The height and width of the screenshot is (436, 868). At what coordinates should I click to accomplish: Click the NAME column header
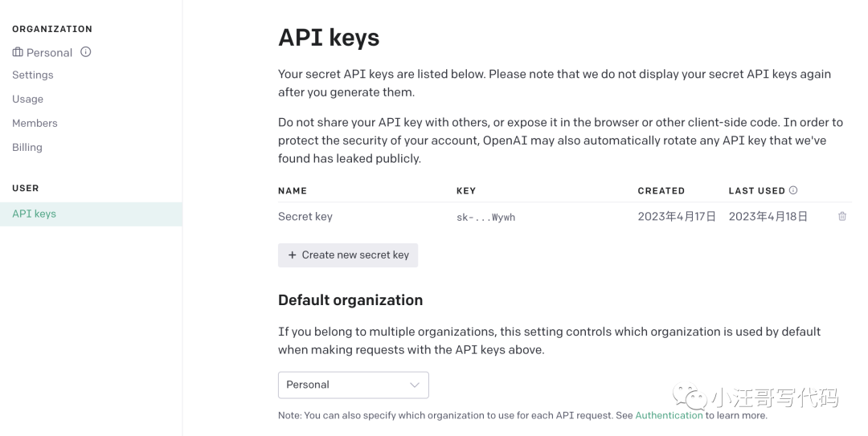tap(293, 191)
